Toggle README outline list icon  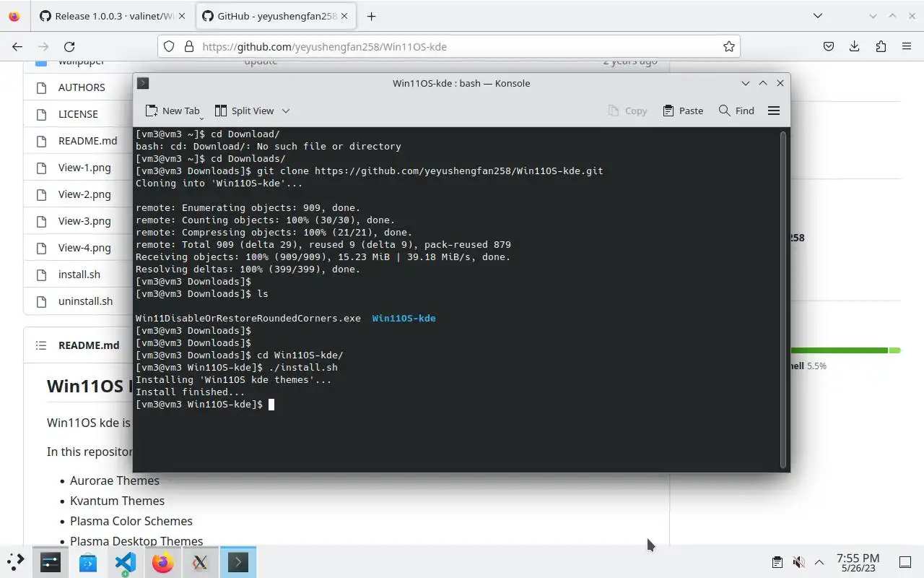41,345
